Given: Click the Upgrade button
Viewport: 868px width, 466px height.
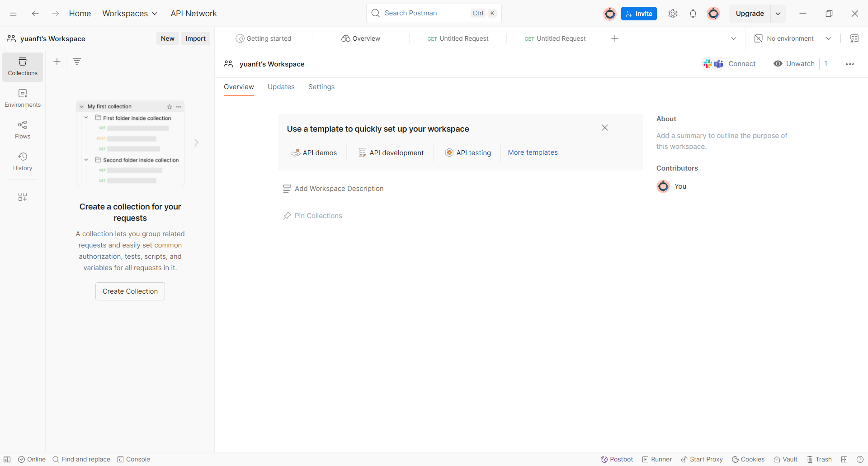Looking at the screenshot, I should (750, 14).
